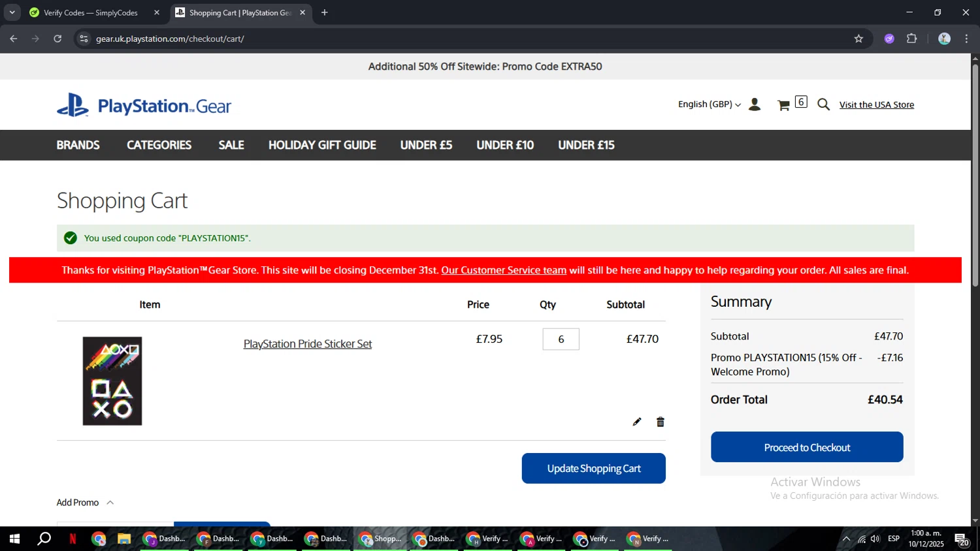Viewport: 980px width, 551px height.
Task: Edit the Pride Sticker Set item with pencil
Action: [637, 422]
